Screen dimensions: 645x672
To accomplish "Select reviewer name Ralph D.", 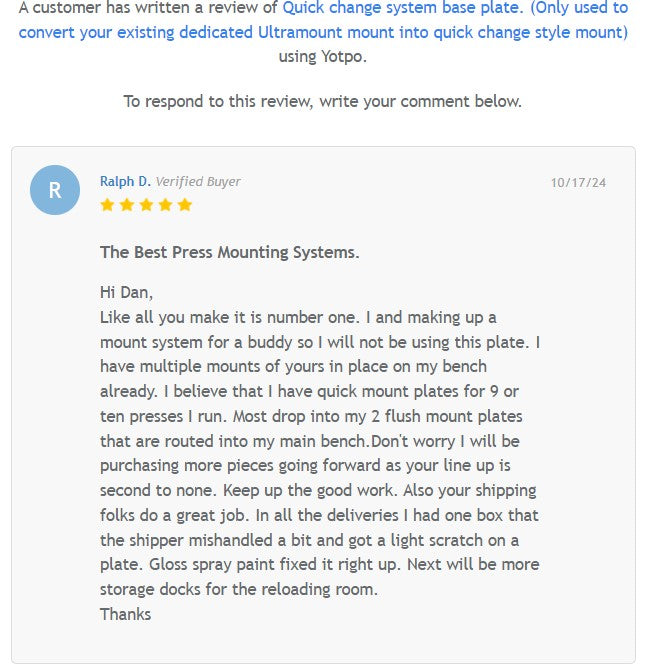I will coord(125,181).
